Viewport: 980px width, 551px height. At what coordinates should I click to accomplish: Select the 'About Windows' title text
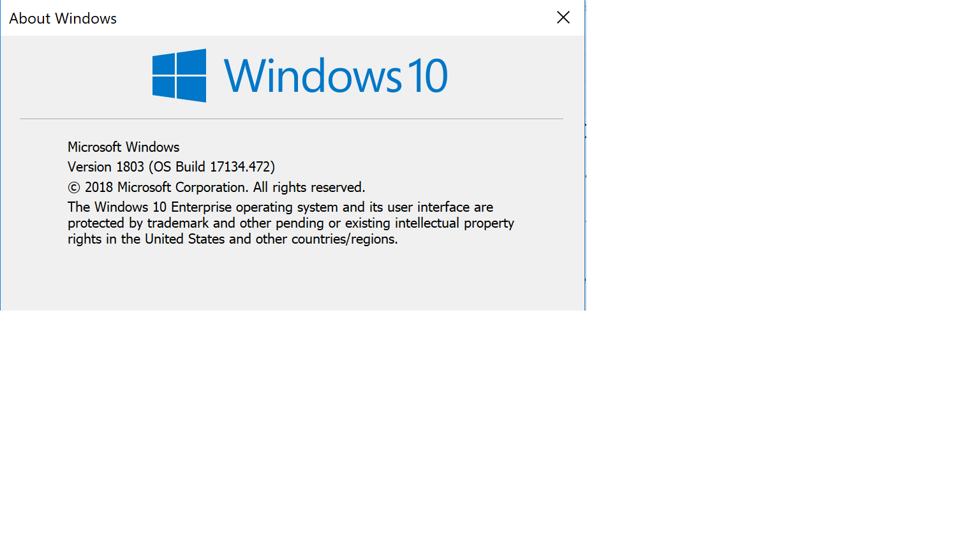coord(63,18)
